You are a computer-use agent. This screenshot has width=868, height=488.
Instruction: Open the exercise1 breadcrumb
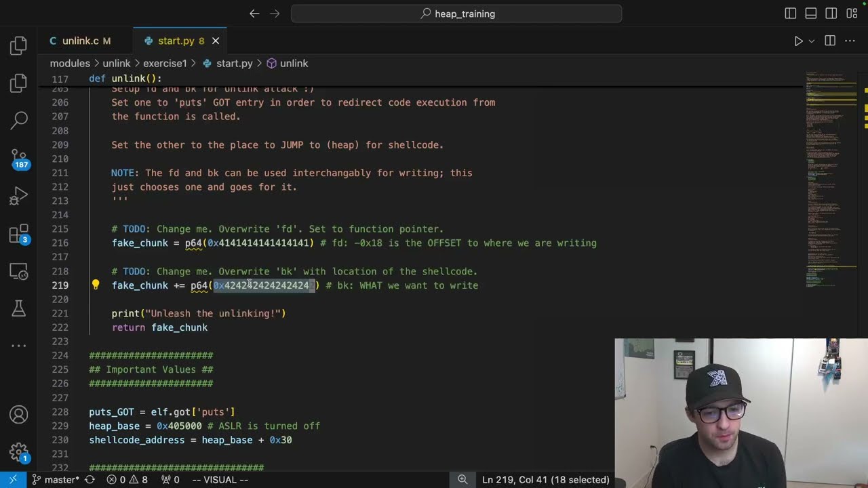pyautogui.click(x=165, y=63)
